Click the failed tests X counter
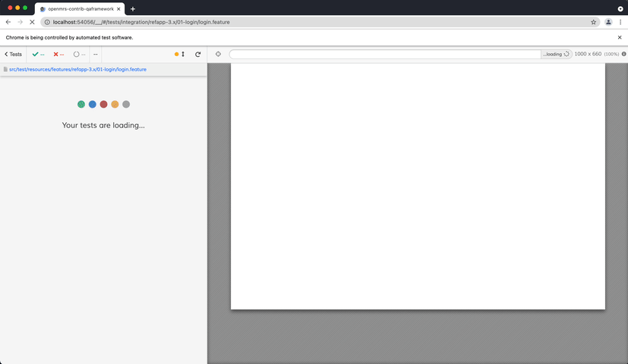The image size is (628, 364). [x=58, y=54]
